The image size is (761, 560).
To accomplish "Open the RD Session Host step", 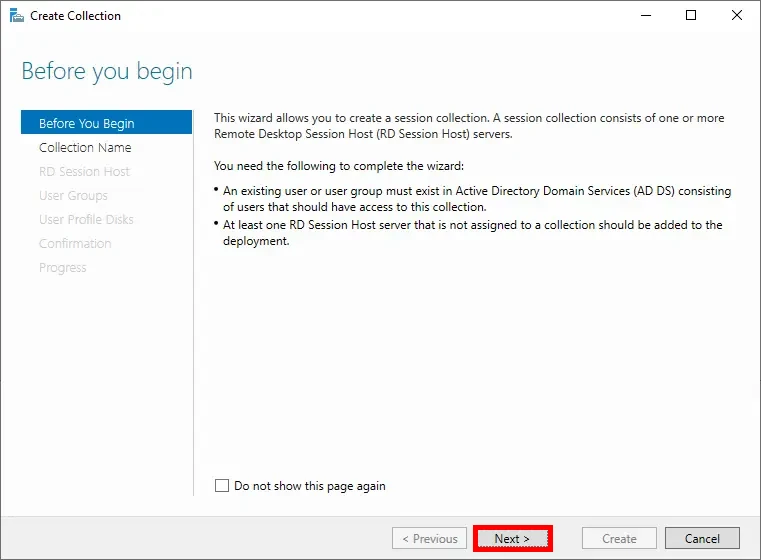I will tap(84, 172).
